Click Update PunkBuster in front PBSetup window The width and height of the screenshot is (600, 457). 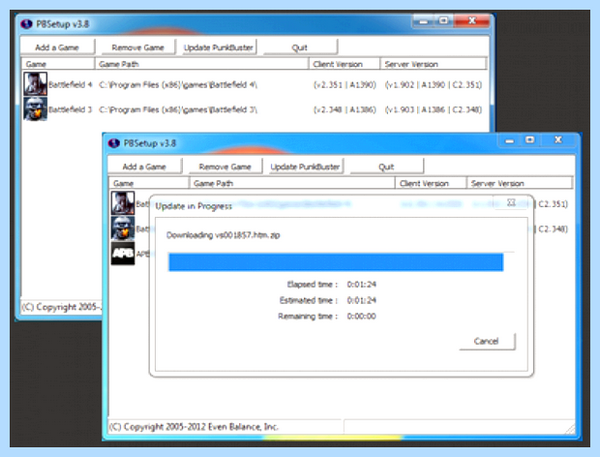click(x=305, y=166)
